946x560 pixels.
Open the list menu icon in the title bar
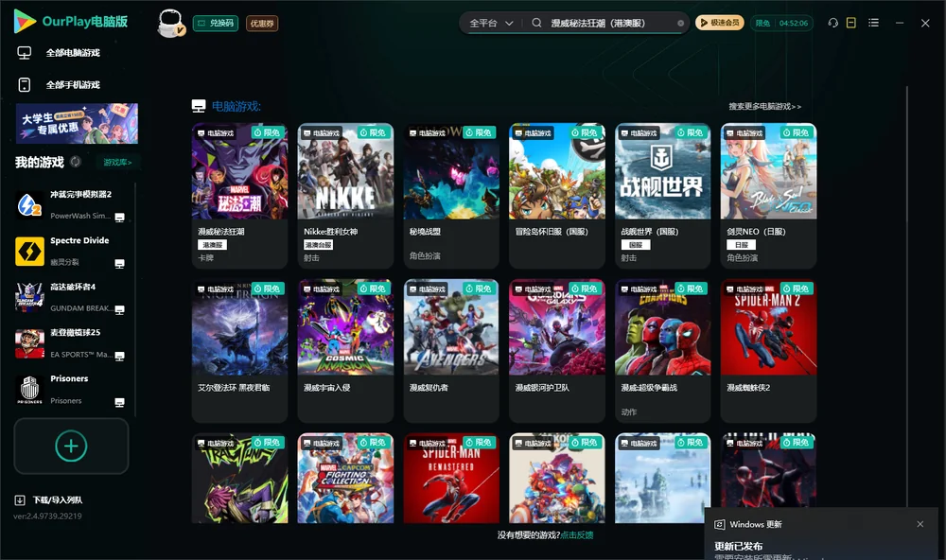tap(873, 23)
